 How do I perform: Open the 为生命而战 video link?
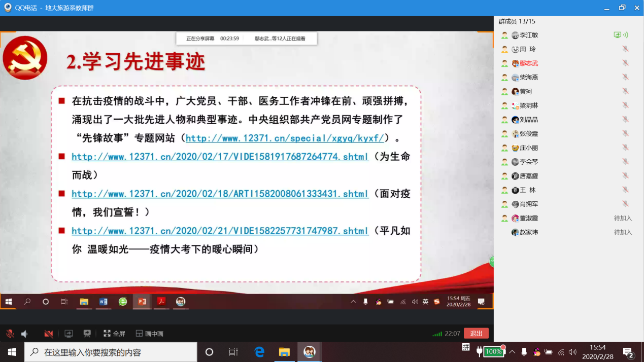click(x=220, y=157)
